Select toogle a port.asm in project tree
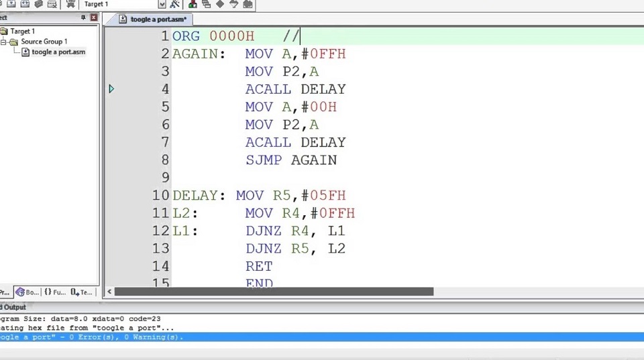The width and height of the screenshot is (644, 360). [58, 52]
